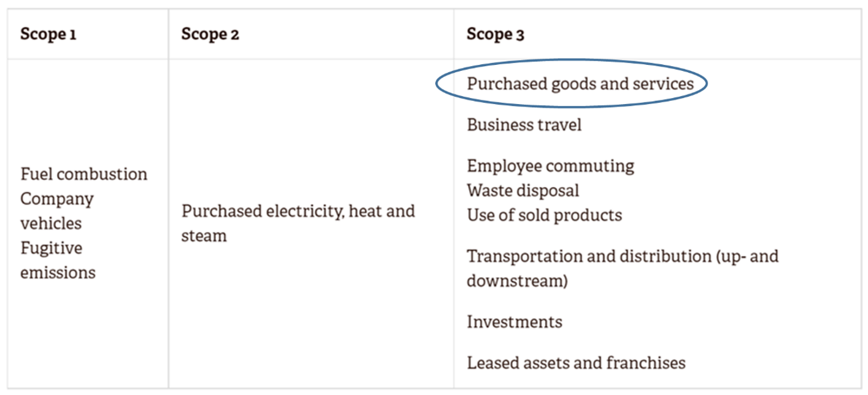Click the word 'steam' in Scope 2

tap(204, 236)
